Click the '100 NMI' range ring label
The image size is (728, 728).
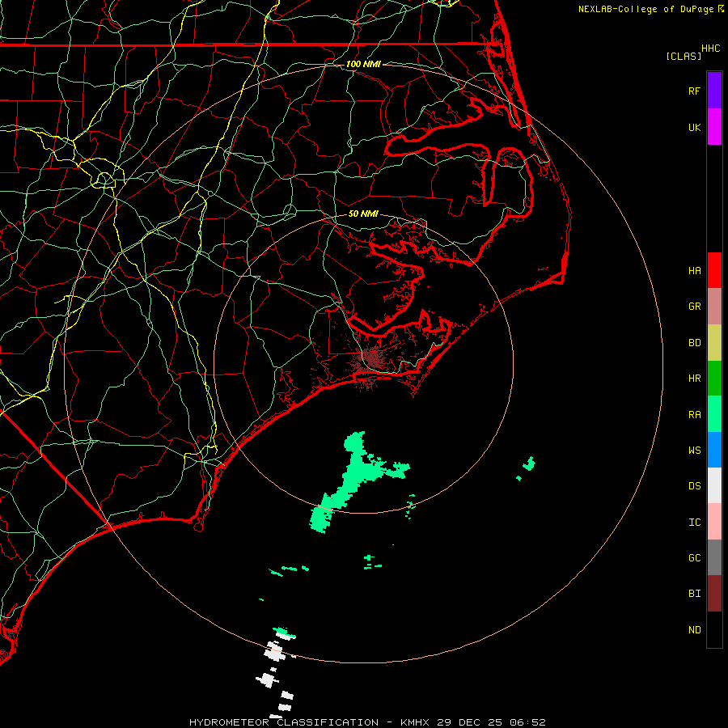point(363,64)
